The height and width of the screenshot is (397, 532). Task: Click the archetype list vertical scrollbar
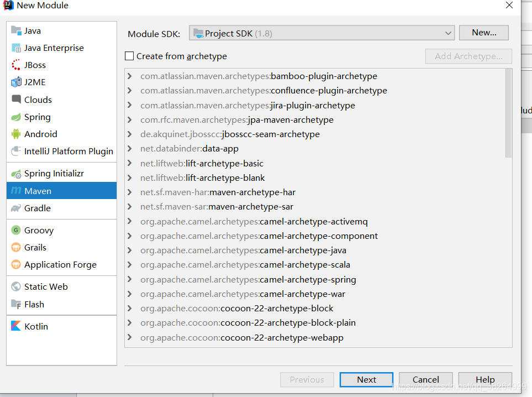coord(508,113)
